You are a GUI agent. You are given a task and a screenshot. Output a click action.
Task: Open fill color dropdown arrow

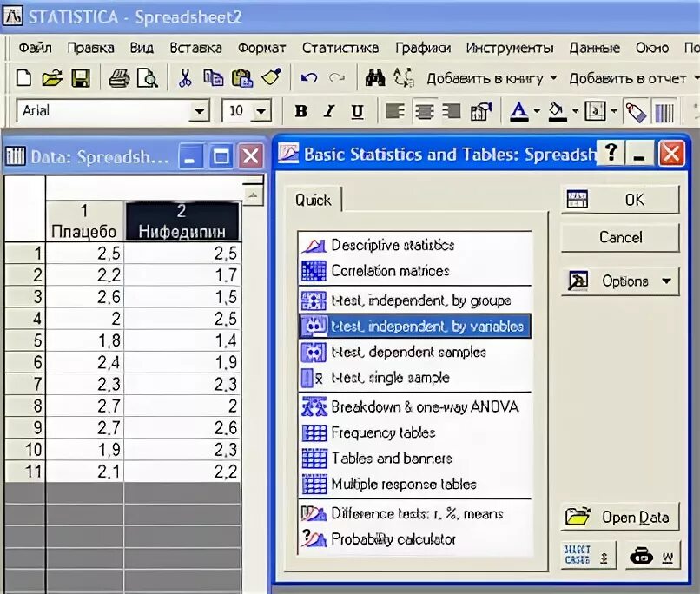[576, 111]
